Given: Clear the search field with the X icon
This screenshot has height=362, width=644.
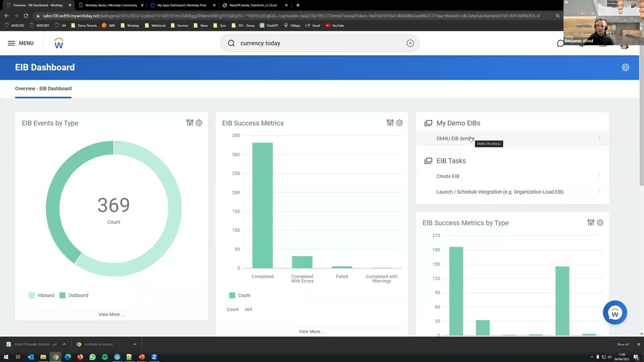Looking at the screenshot, I should [410, 43].
